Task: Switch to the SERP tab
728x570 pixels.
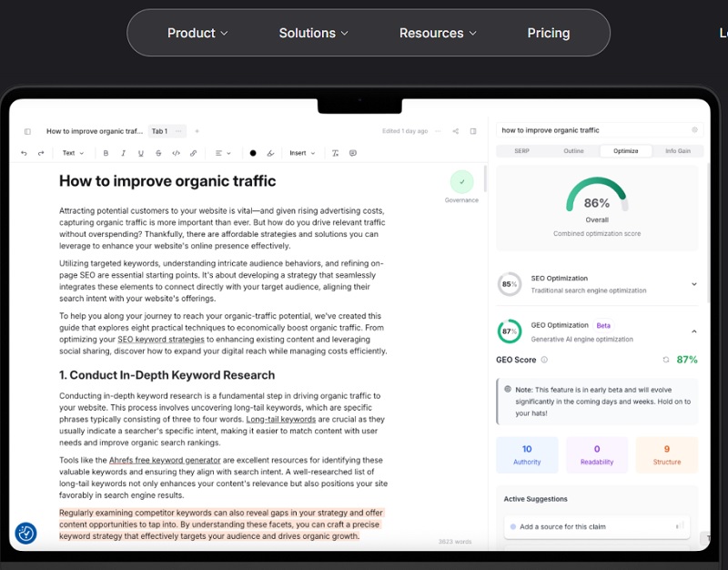Action: (x=521, y=151)
